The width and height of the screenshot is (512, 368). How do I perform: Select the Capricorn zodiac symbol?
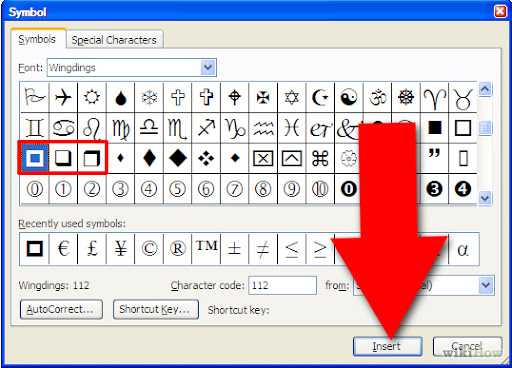pos(235,128)
